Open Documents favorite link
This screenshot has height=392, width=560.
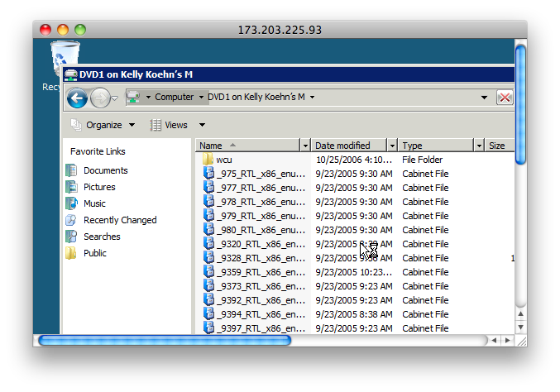(x=105, y=170)
